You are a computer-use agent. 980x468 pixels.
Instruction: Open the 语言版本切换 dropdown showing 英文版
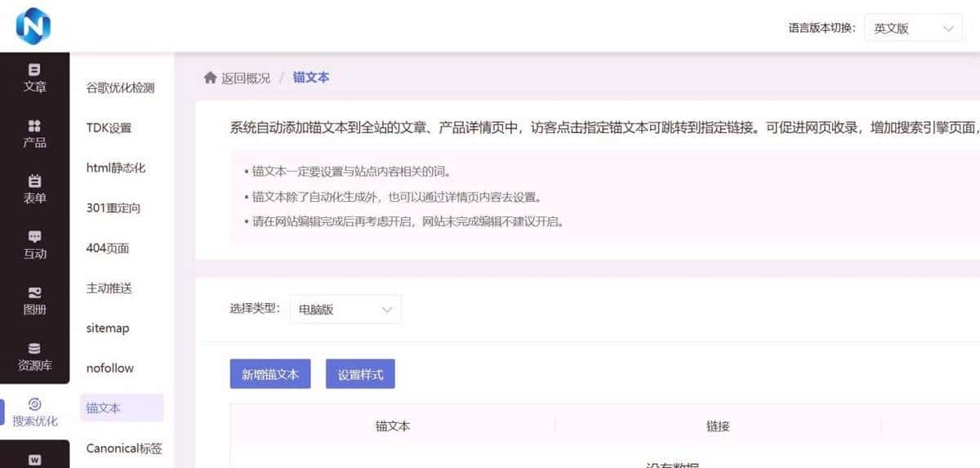913,28
